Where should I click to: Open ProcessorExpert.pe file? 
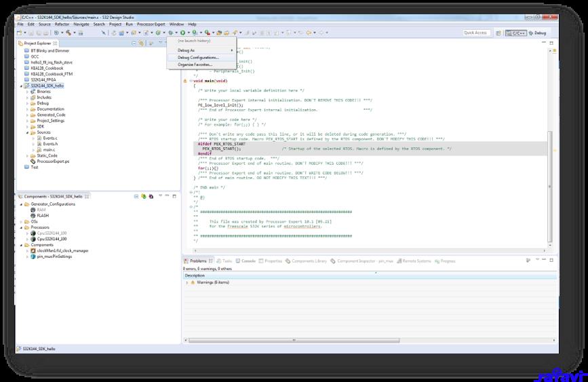click(53, 161)
